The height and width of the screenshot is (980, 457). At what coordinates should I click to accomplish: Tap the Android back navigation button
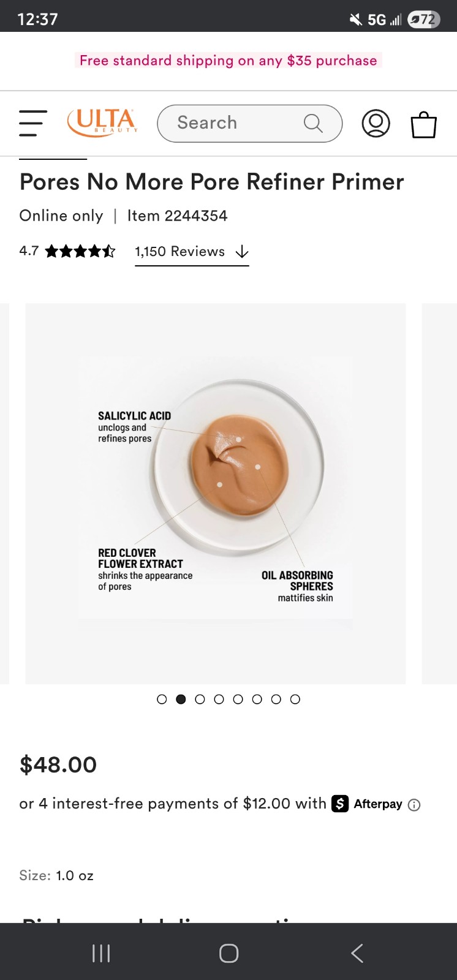click(357, 953)
